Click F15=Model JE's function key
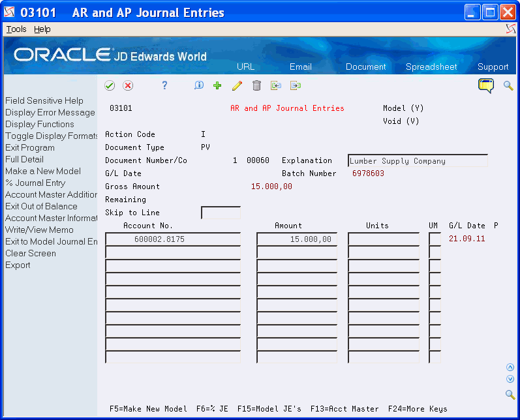Image resolution: width=520 pixels, height=420 pixels. (269, 409)
